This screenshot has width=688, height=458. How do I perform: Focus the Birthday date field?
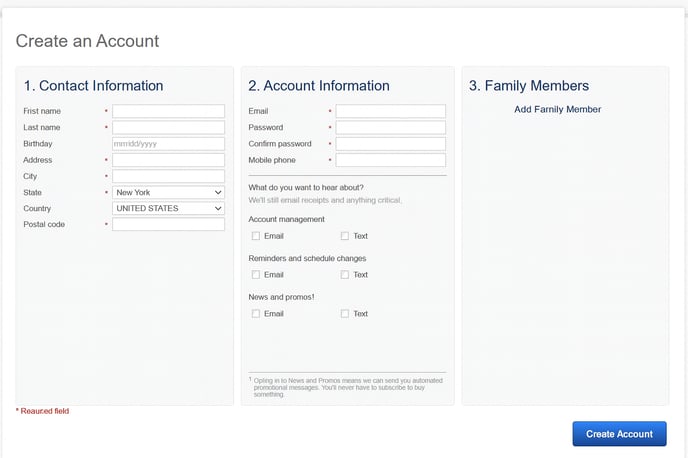pos(168,144)
